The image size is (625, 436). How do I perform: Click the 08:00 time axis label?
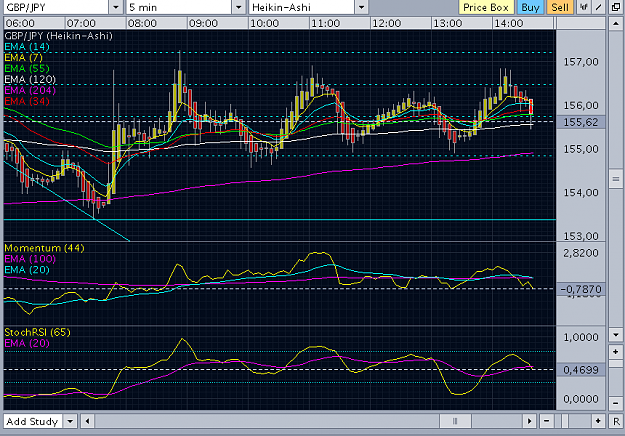pyautogui.click(x=142, y=23)
